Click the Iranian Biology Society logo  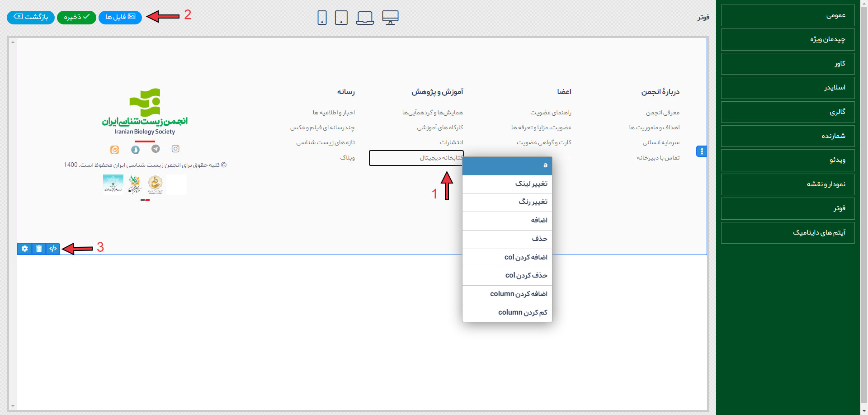(x=145, y=111)
